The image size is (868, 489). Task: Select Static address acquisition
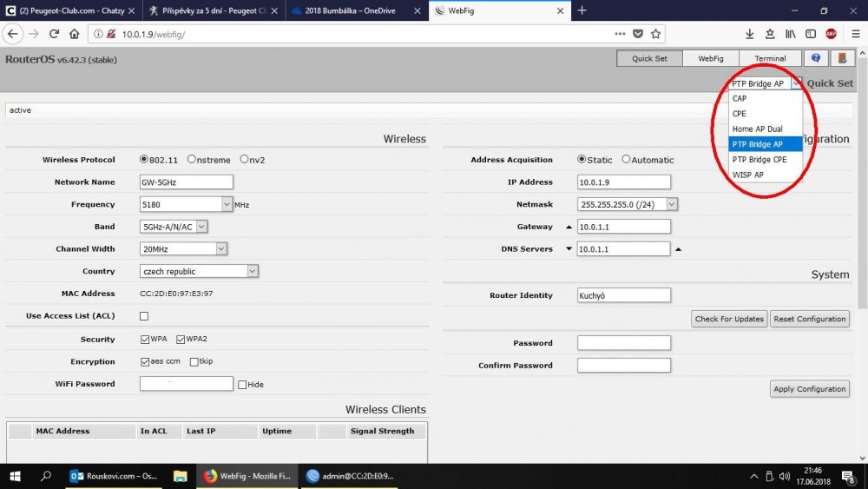582,159
